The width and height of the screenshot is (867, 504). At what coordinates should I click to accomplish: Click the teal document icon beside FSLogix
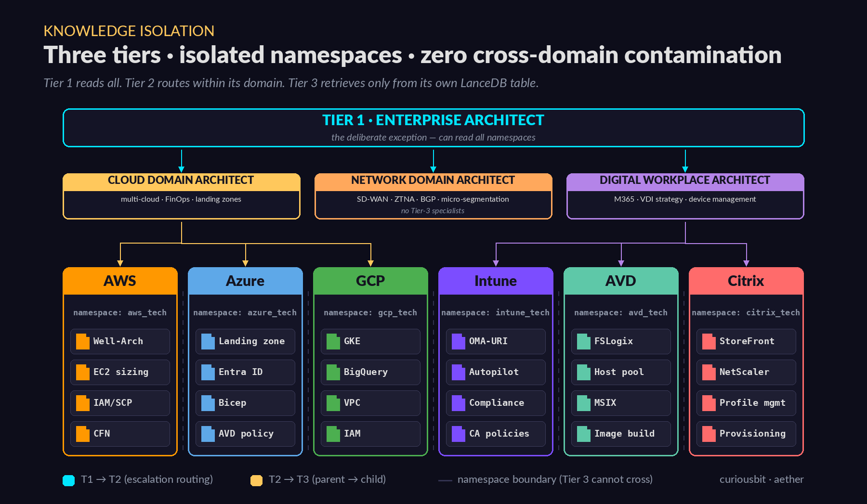coord(584,341)
